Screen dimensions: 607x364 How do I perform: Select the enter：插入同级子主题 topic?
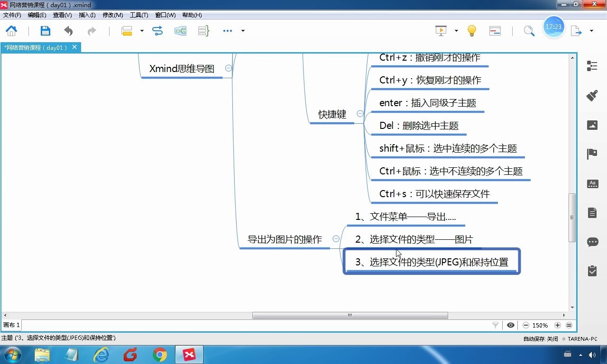(x=428, y=103)
